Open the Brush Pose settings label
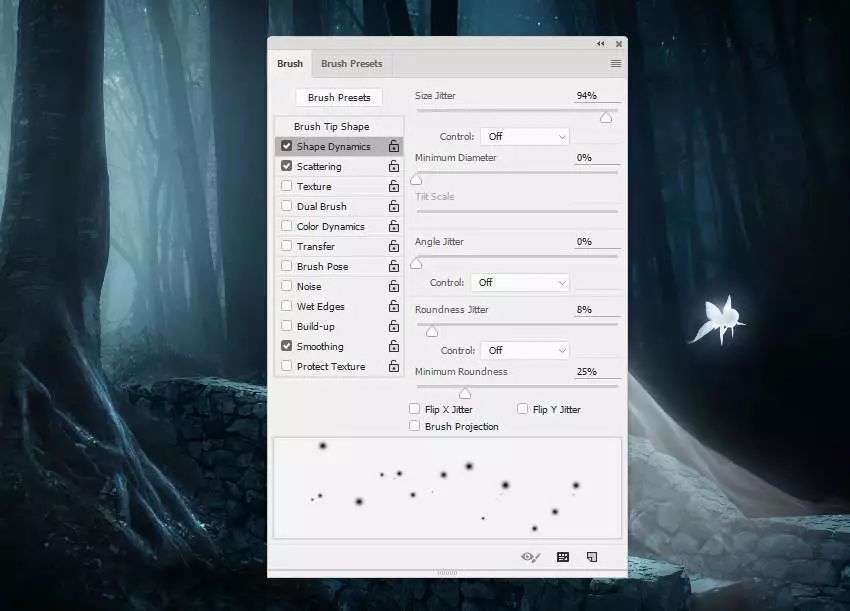This screenshot has height=611, width=850. [x=323, y=267]
